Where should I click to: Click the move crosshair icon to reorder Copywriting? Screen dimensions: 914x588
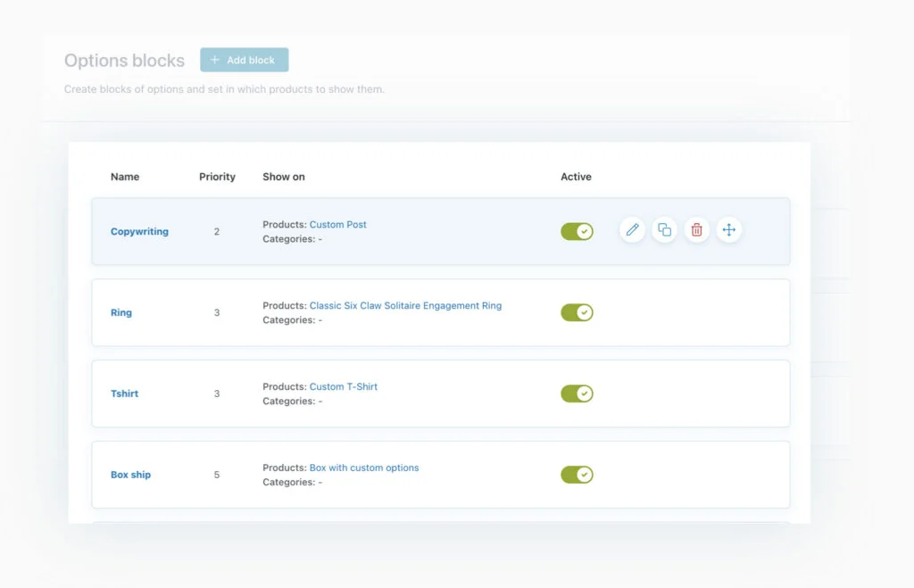pos(728,229)
